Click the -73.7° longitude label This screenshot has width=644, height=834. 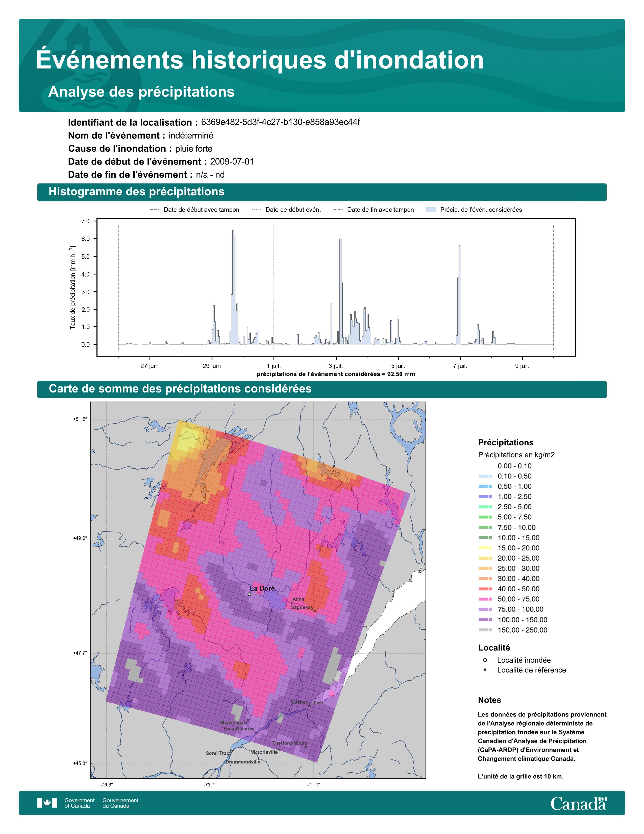(210, 785)
